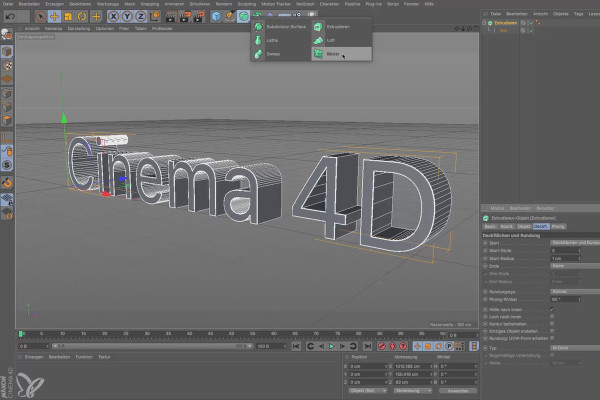The width and height of the screenshot is (600, 400).
Task: Click the green timeline playhead marker
Action: click(21, 334)
